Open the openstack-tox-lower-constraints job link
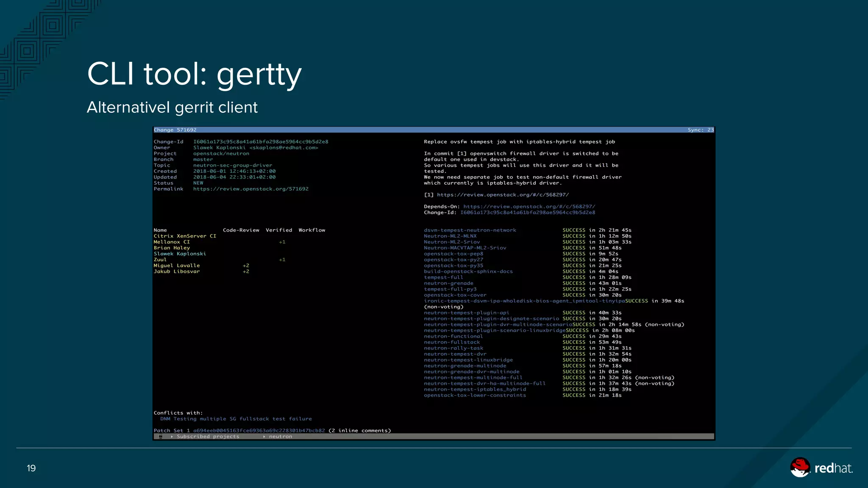Viewport: 868px width, 488px height. click(x=475, y=396)
